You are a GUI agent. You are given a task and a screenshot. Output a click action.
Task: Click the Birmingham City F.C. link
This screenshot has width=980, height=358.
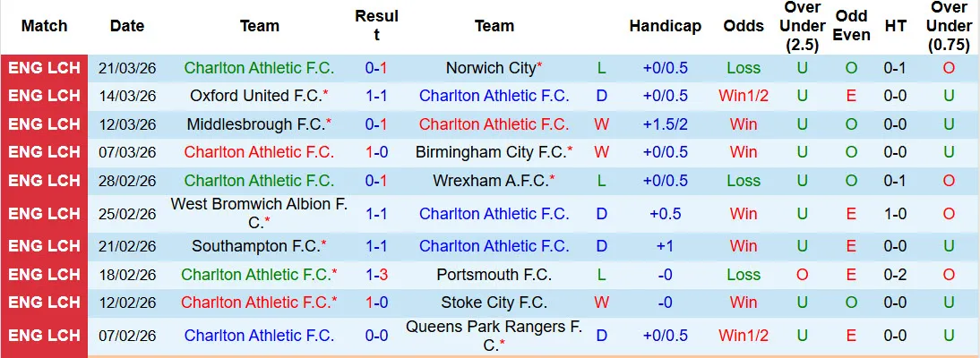pyautogui.click(x=491, y=152)
